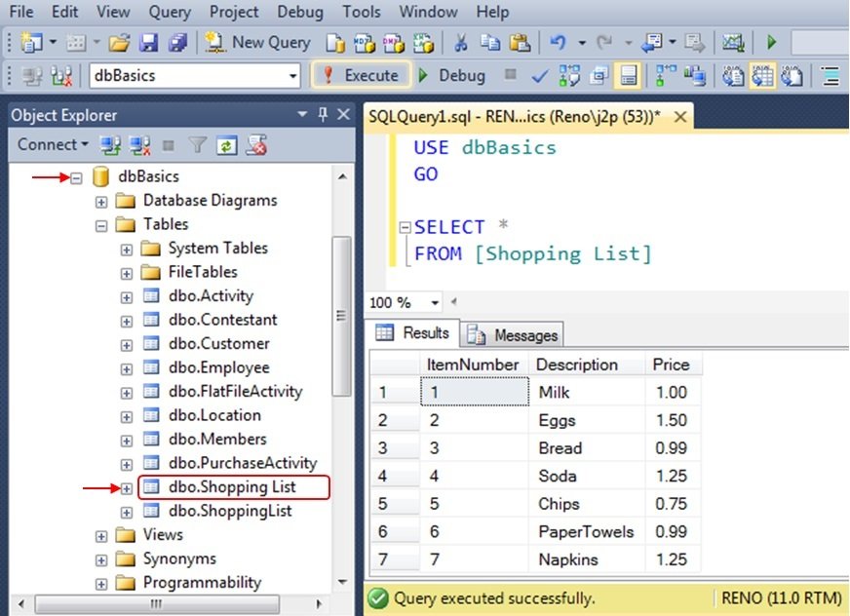Close the SQLQuery1.sql query tab
850x616 pixels.
[x=680, y=116]
